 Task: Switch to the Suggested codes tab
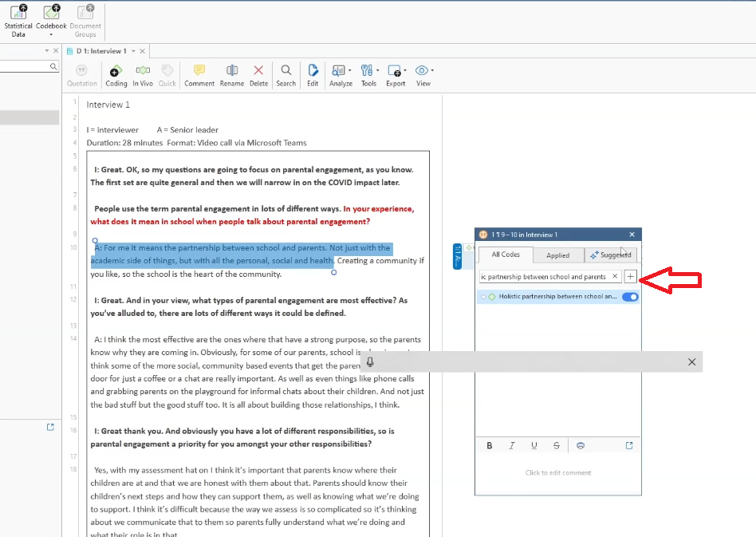(611, 255)
